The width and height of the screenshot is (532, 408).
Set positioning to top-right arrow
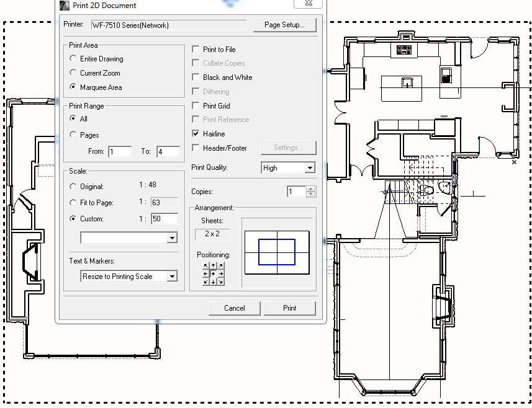click(220, 265)
